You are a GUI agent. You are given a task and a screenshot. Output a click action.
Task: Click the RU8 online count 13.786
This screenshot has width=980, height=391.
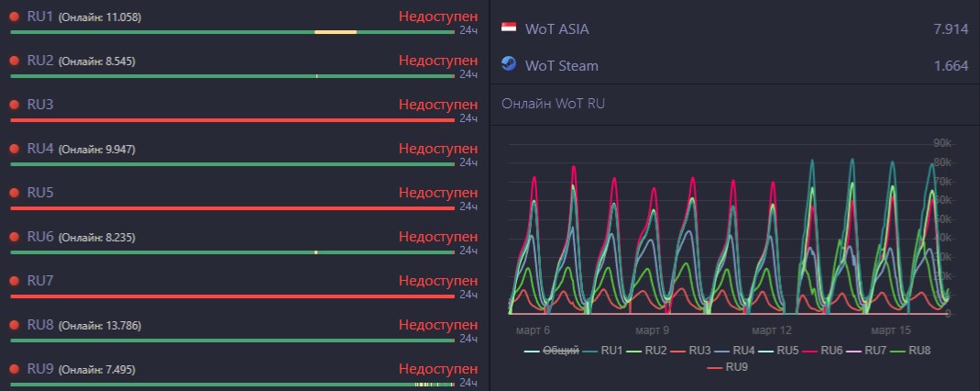pyautogui.click(x=99, y=326)
